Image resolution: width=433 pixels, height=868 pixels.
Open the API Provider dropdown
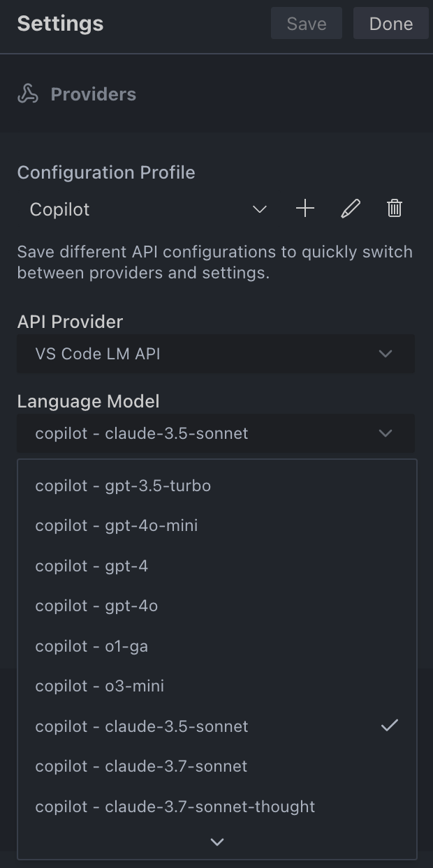(215, 354)
